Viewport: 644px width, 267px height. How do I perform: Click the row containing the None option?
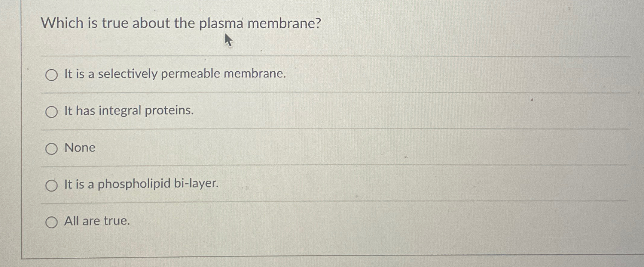(x=210, y=148)
